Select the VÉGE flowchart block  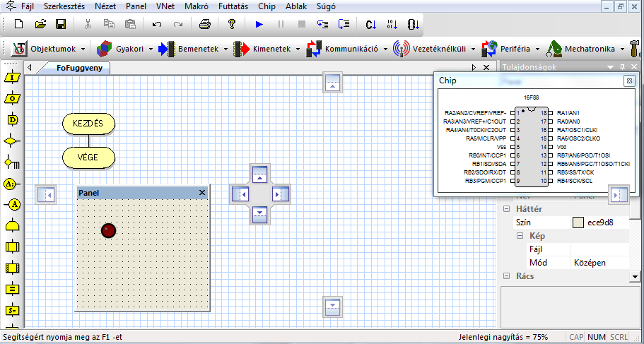point(88,158)
